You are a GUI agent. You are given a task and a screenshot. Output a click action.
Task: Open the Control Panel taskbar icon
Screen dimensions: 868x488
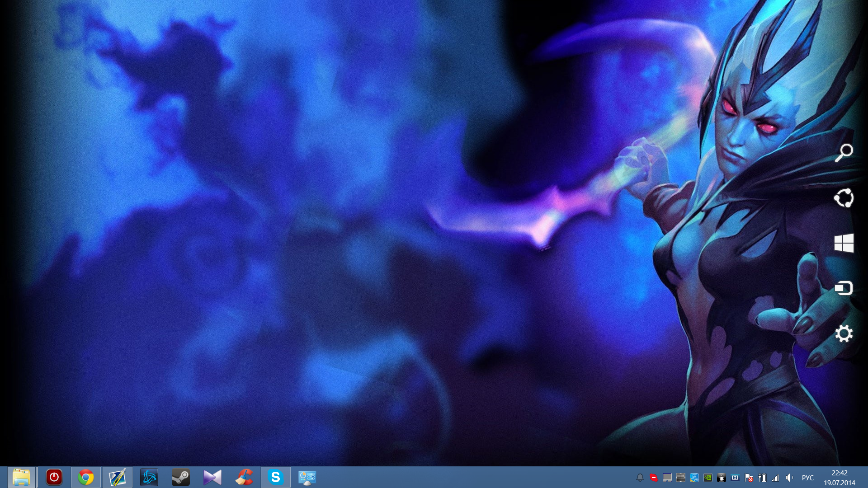pos(307,477)
